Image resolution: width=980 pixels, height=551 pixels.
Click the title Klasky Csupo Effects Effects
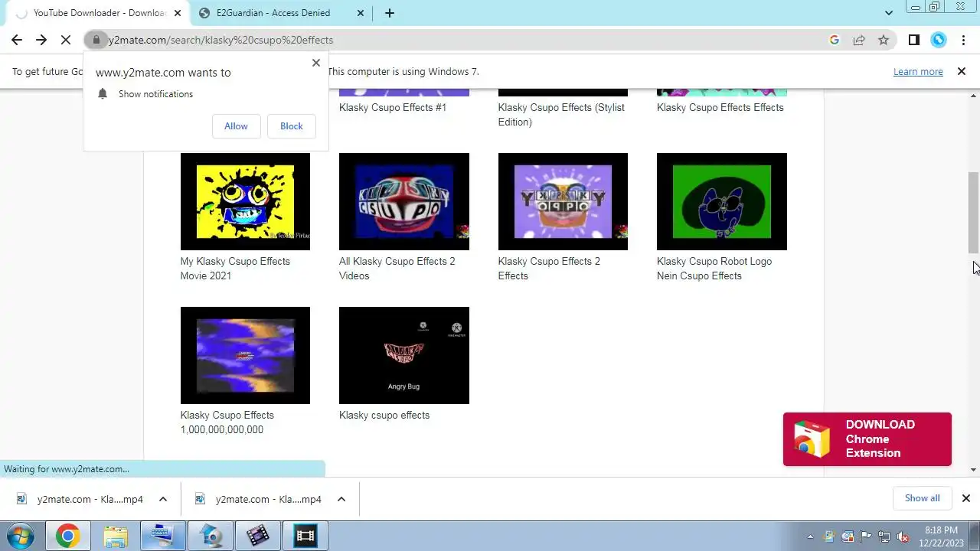[x=720, y=108]
